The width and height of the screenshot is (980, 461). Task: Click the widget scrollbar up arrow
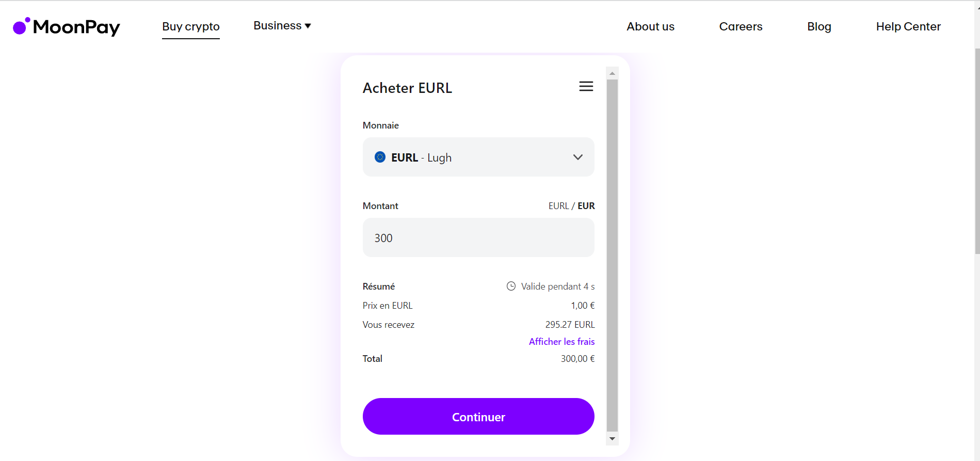click(x=612, y=73)
